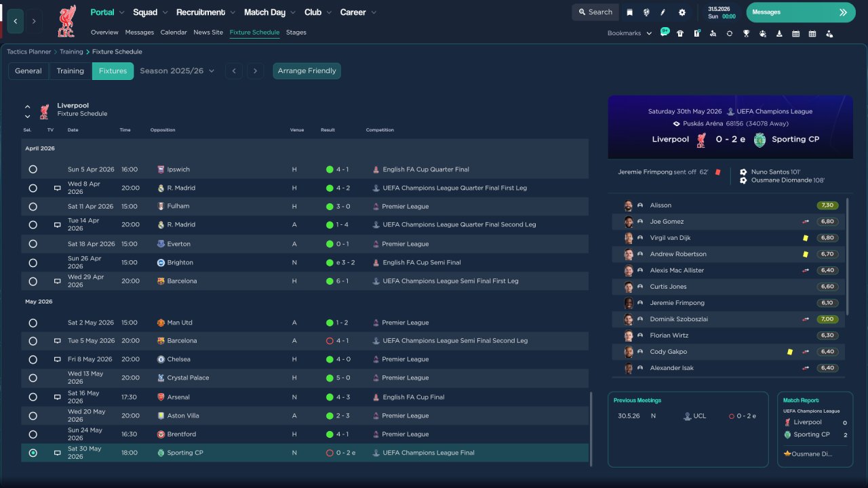Open the Stages sub-tab
The width and height of the screenshot is (868, 488).
point(296,33)
